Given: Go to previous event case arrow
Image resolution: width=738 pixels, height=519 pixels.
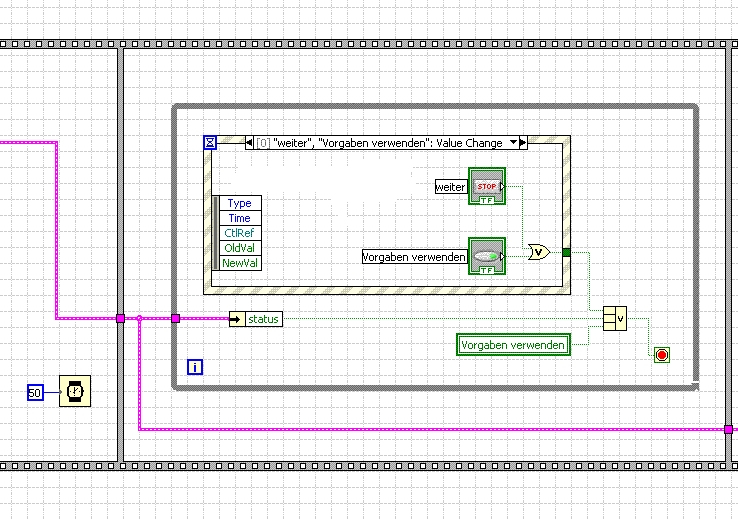Looking at the screenshot, I should [249, 143].
